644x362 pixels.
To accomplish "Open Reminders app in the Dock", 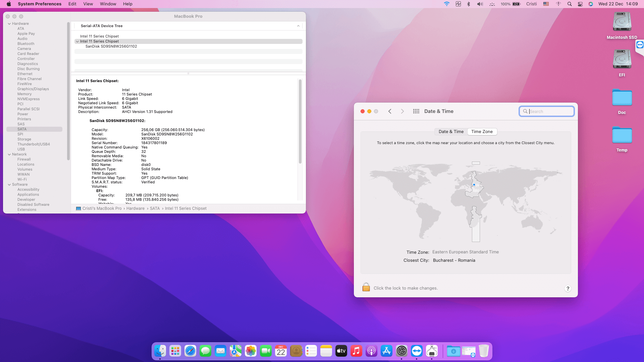I will [311, 351].
